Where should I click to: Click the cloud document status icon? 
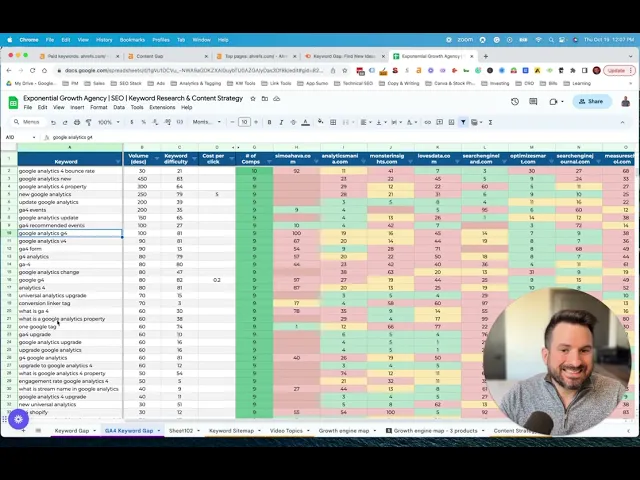277,98
